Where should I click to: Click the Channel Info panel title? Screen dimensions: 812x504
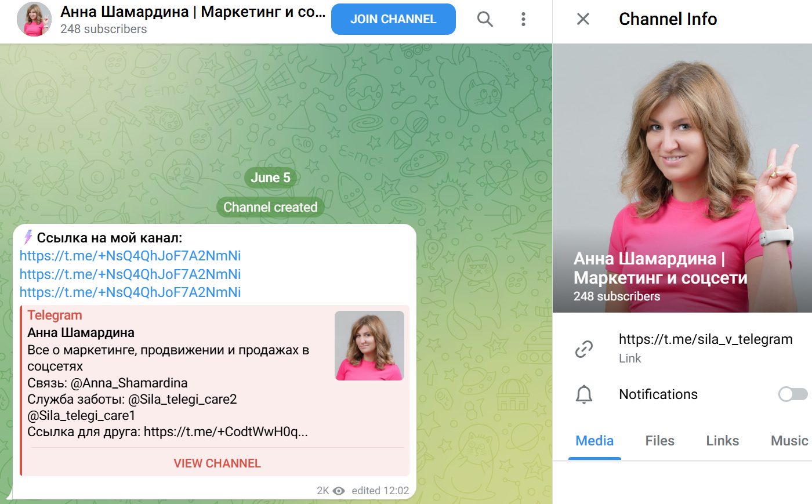pos(668,19)
